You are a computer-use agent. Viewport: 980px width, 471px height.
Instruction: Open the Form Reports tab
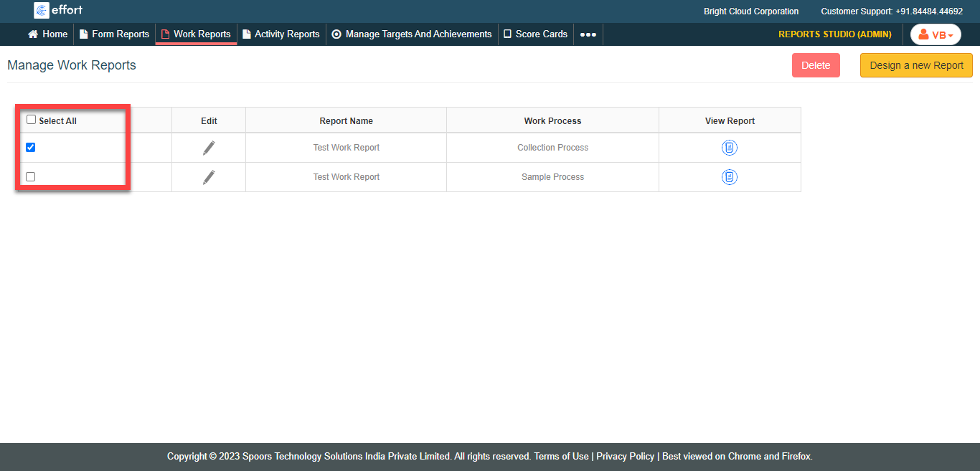(115, 34)
